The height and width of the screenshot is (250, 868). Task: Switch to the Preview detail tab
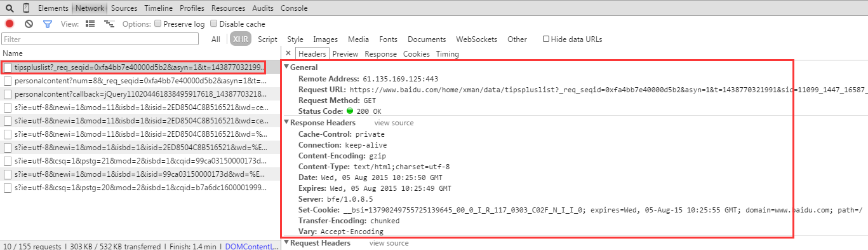(x=345, y=54)
